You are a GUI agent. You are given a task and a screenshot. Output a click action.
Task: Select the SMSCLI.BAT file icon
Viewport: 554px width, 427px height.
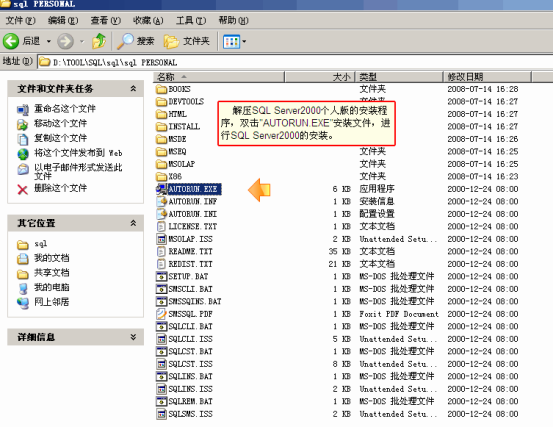tap(161, 289)
